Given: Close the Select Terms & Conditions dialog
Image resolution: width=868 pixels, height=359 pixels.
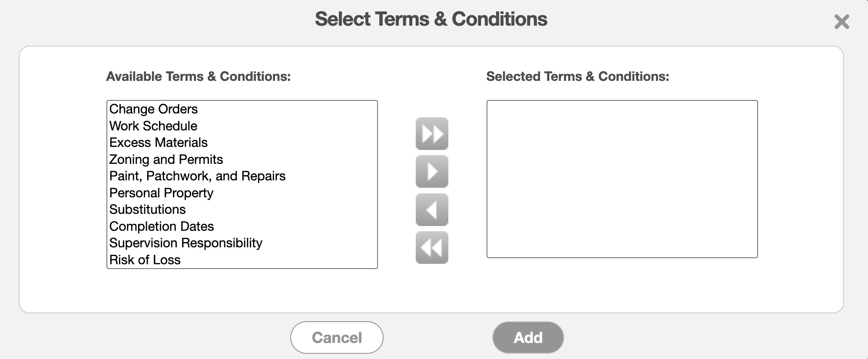Looking at the screenshot, I should click(841, 21).
